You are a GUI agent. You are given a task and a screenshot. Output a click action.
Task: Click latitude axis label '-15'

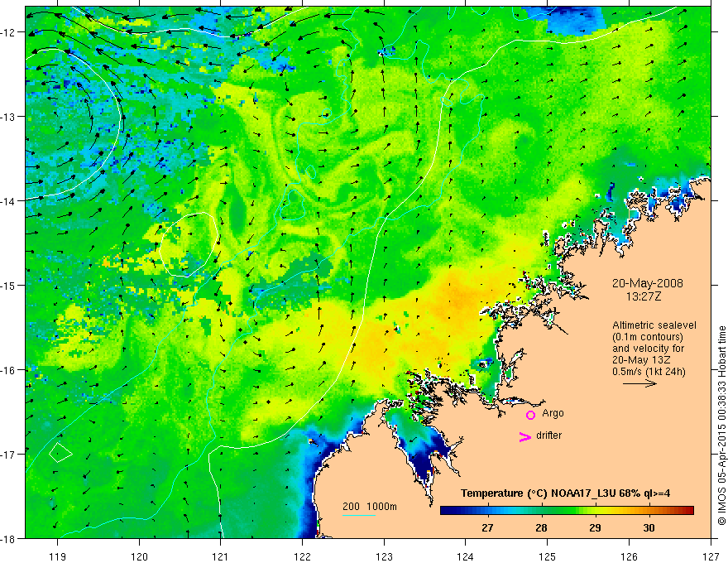point(8,285)
